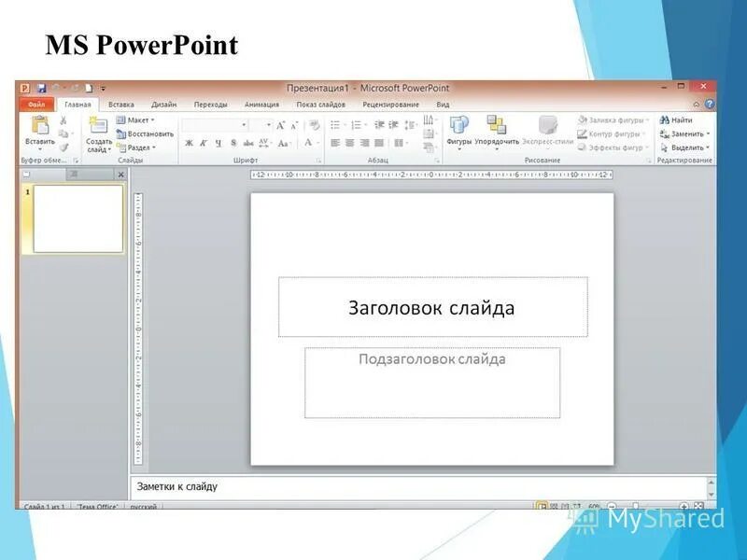Open line spacing options icon
This screenshot has height=560, width=747.
click(x=409, y=125)
